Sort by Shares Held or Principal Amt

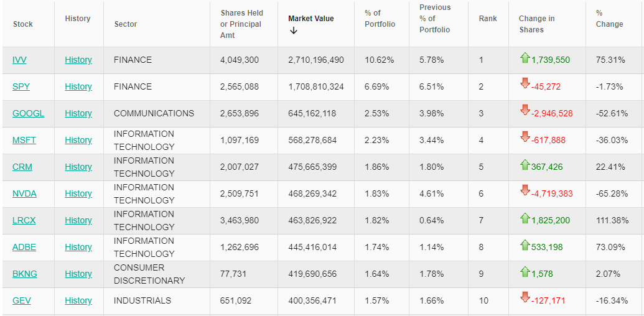click(241, 24)
